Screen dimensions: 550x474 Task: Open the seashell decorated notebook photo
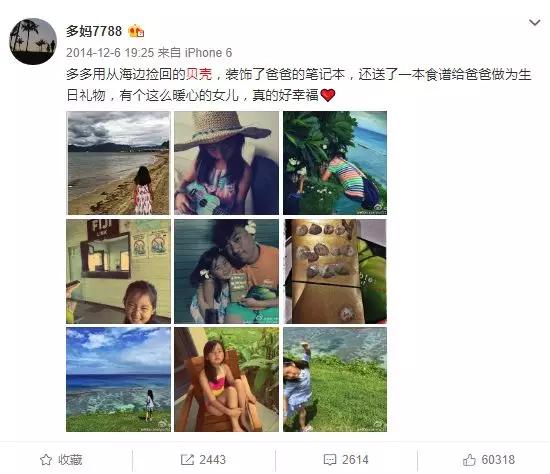(x=335, y=272)
